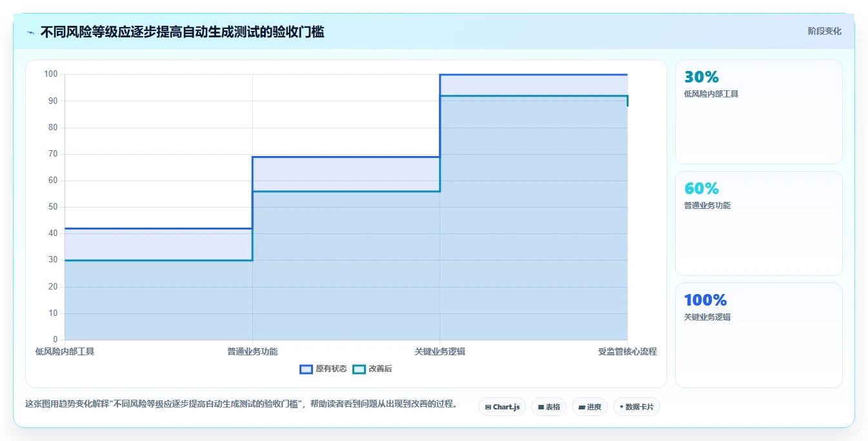Click the 阶段变化 label in header
The width and height of the screenshot is (868, 441).
[x=824, y=31]
